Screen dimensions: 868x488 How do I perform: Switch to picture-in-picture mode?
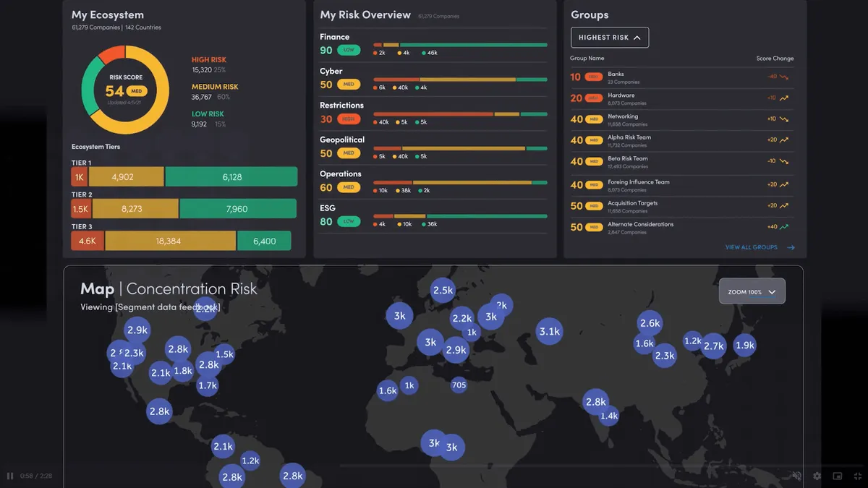click(838, 476)
